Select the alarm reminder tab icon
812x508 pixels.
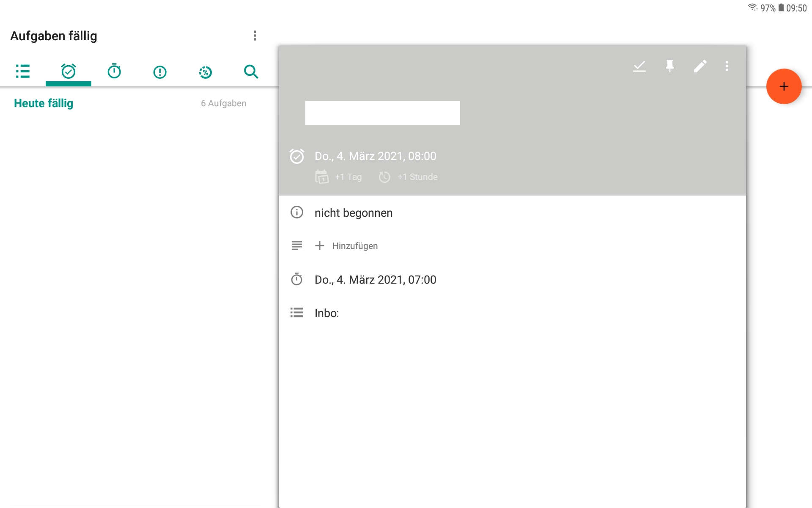tap(69, 71)
